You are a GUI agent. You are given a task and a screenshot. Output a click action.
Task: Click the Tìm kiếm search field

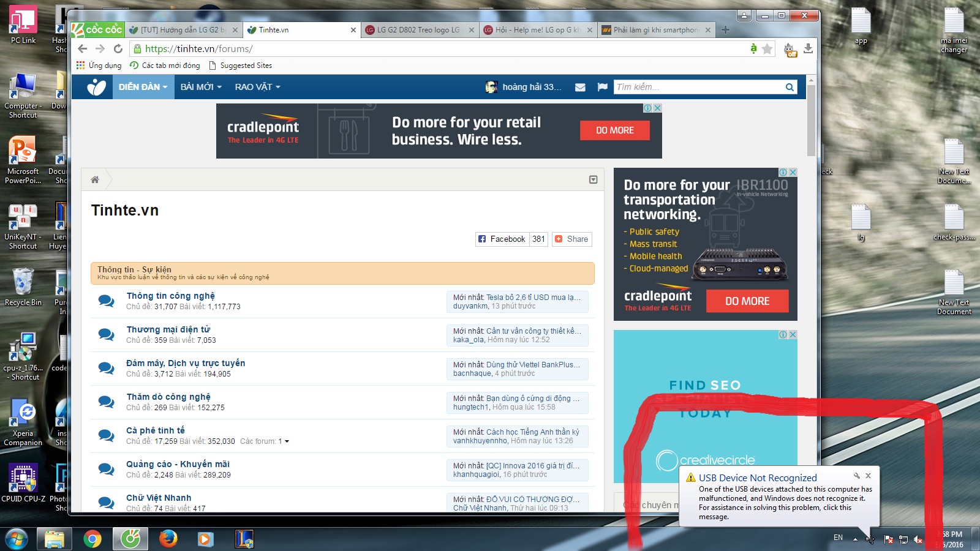pyautogui.click(x=699, y=87)
